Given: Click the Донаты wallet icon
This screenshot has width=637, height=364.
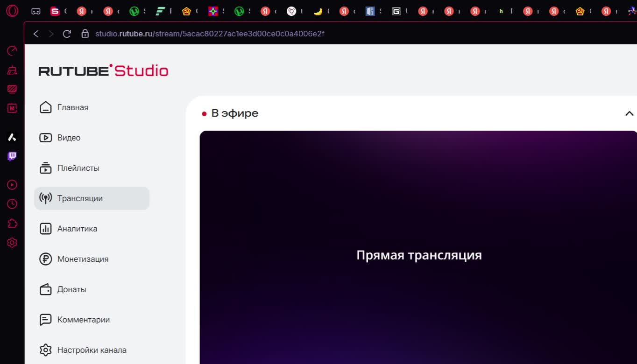Looking at the screenshot, I should point(45,289).
